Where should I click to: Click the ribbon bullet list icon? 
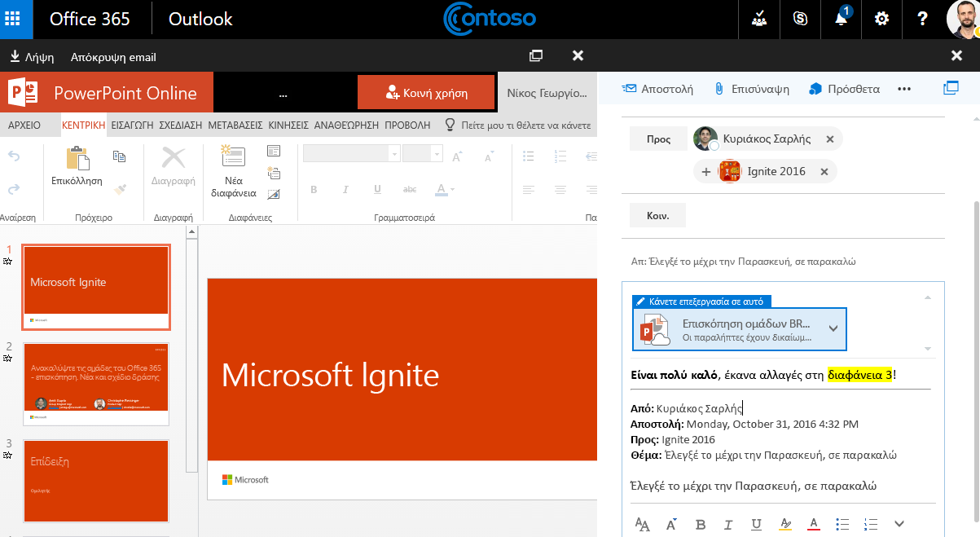click(x=529, y=156)
